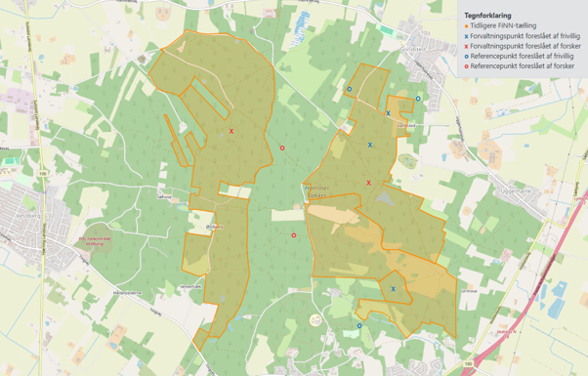Click red X symbol in the legend
Viewport: 588px width, 376px height.
point(466,47)
